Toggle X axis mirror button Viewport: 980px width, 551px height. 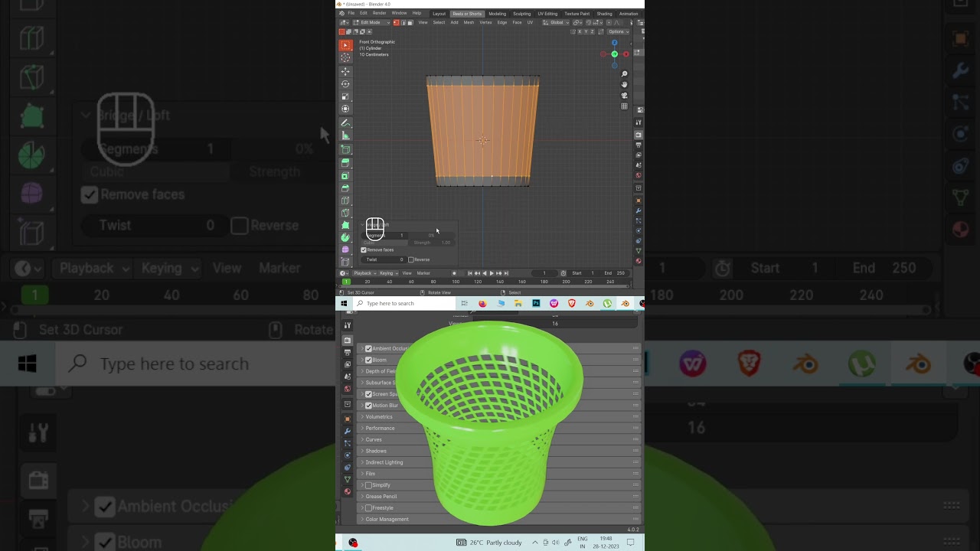click(580, 31)
